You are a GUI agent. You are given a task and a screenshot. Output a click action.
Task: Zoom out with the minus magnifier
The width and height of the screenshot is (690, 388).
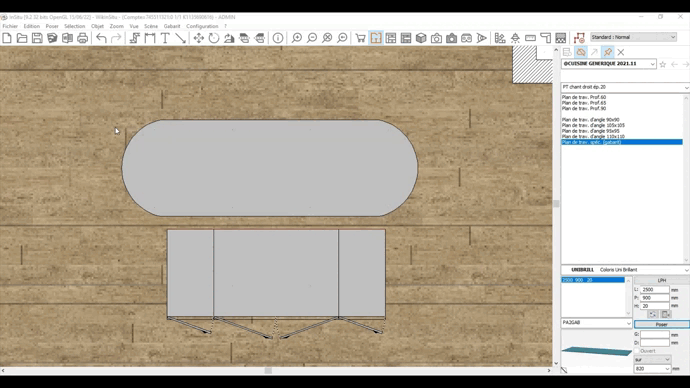[x=312, y=38]
